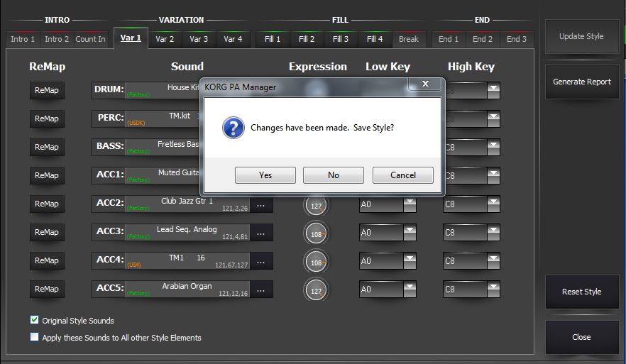Select the Fill 1 tab

(x=273, y=39)
